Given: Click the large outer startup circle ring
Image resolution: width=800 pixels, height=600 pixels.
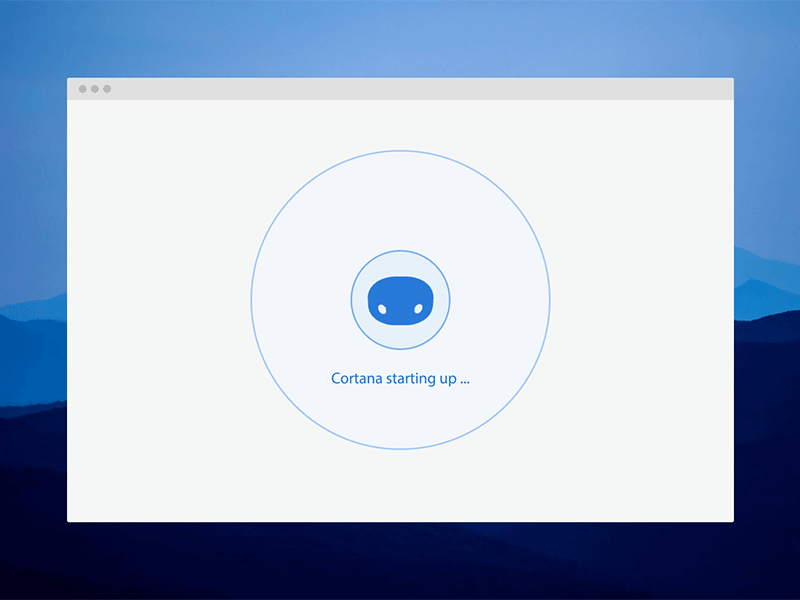Looking at the screenshot, I should click(400, 152).
